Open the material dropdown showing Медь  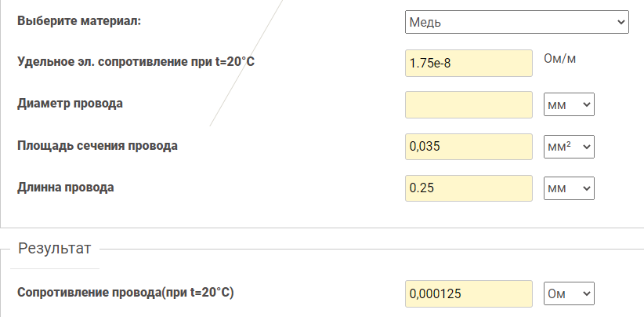pos(517,22)
